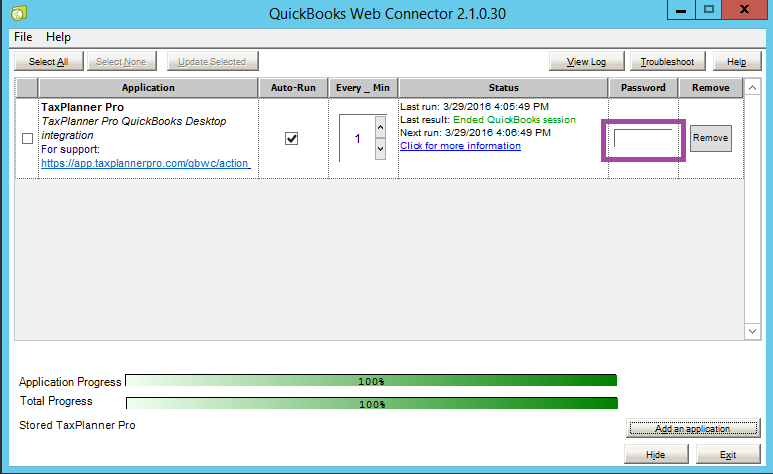Viewport: 773px width, 474px height.
Task: Toggle the Auto-Run checkbox for TaxPlanner Pro
Action: coord(291,139)
